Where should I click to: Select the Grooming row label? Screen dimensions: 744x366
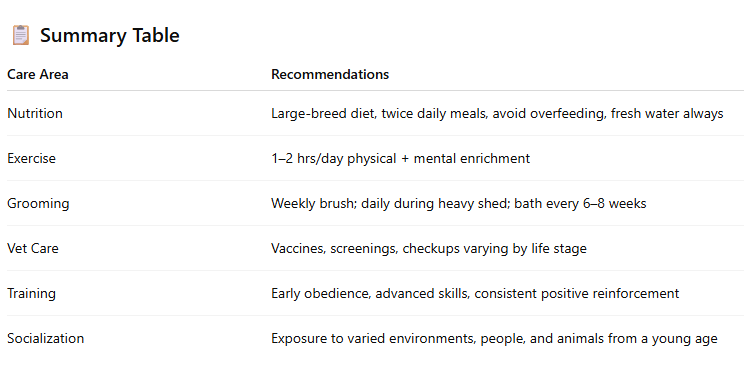point(38,204)
